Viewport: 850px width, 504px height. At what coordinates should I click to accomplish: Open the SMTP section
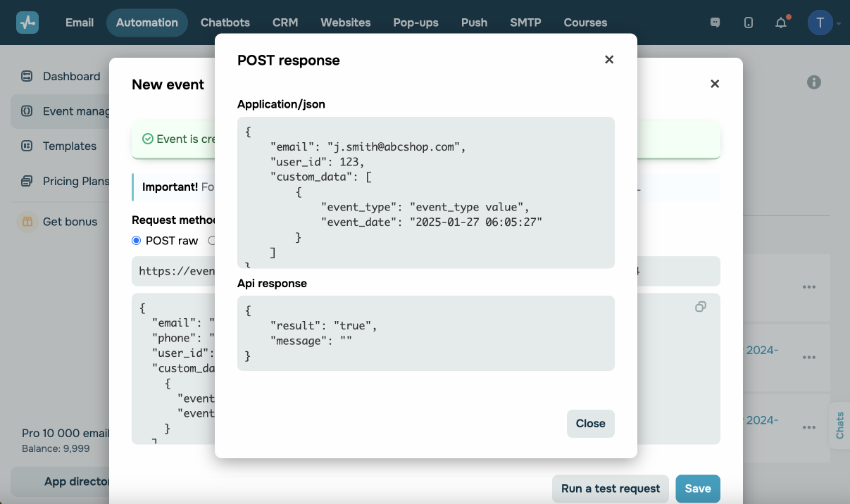coord(526,23)
